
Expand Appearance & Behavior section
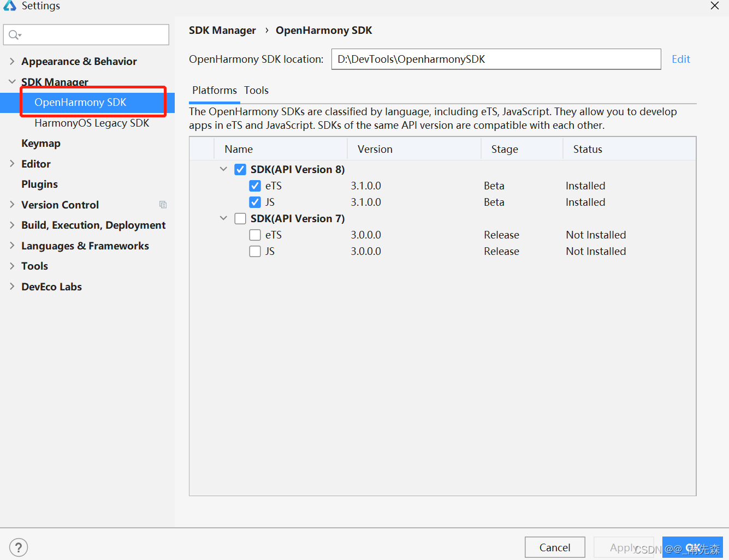[x=12, y=61]
